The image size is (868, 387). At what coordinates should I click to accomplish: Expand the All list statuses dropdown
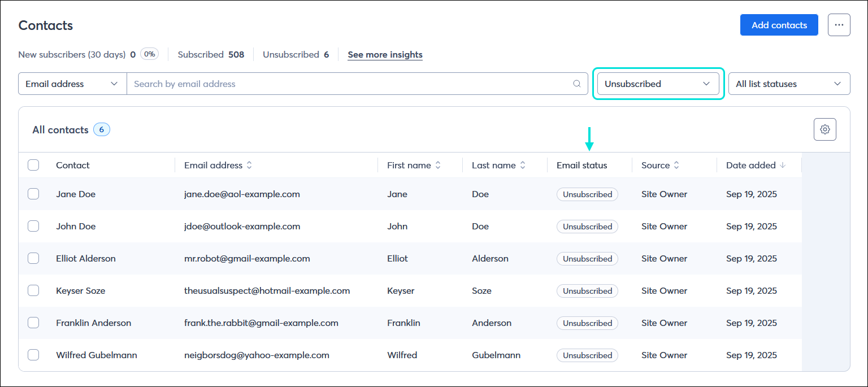[x=789, y=84]
